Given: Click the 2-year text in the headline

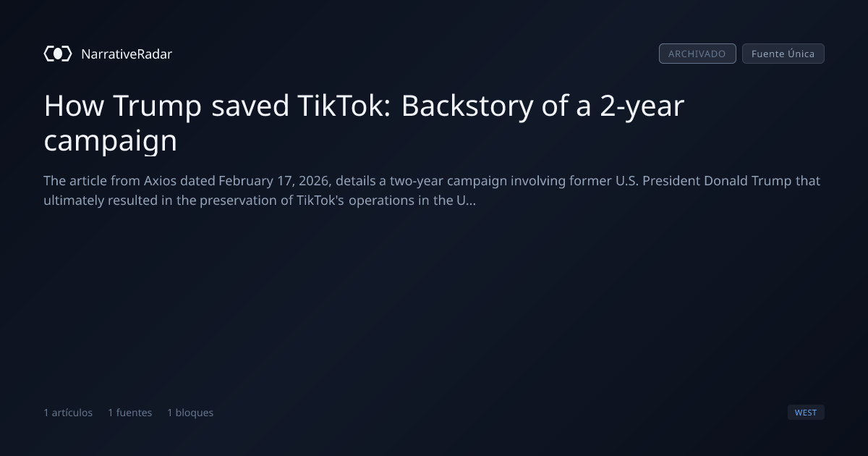Looking at the screenshot, I should coord(642,106).
